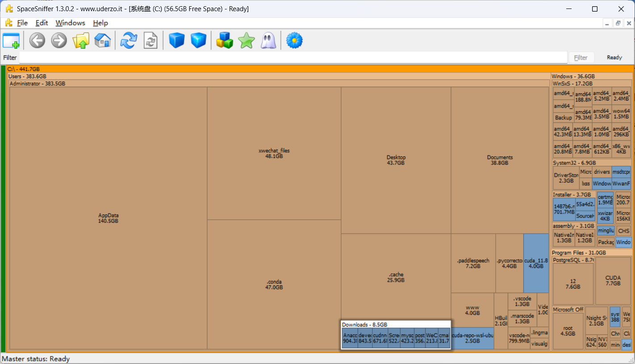Click the folder up-level icon

tap(81, 41)
